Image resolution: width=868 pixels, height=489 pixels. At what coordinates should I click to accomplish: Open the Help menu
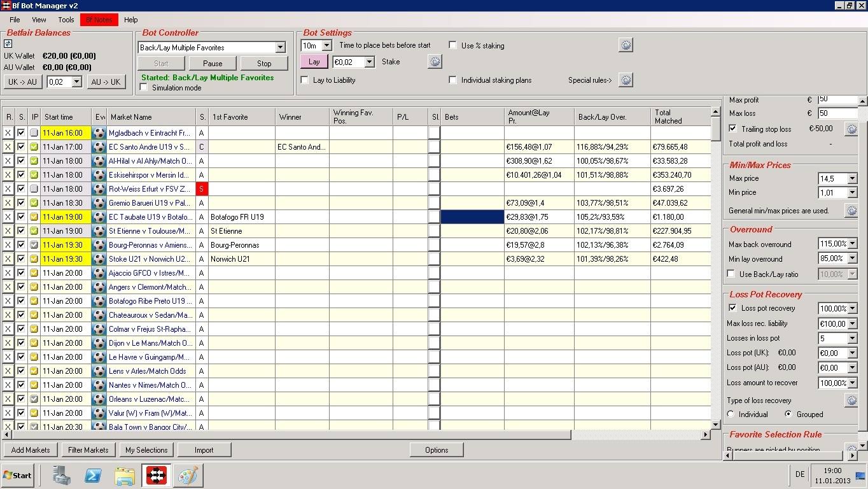(x=130, y=20)
